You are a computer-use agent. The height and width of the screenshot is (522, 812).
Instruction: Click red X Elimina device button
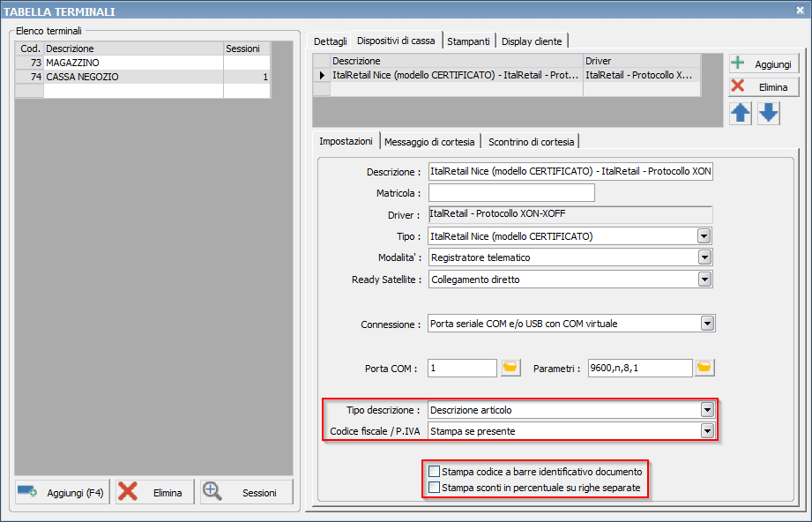(x=764, y=86)
